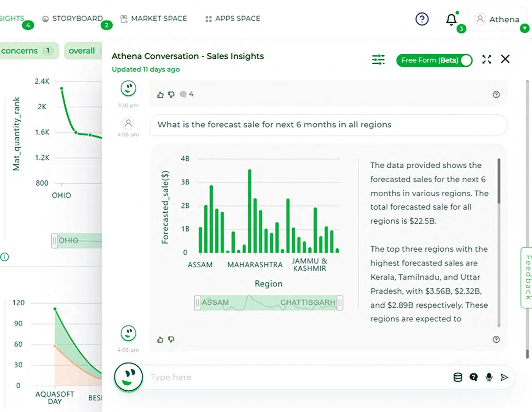Open the conversation filter settings sliders icon
Screen dimensions: 532x412
[x=378, y=59]
